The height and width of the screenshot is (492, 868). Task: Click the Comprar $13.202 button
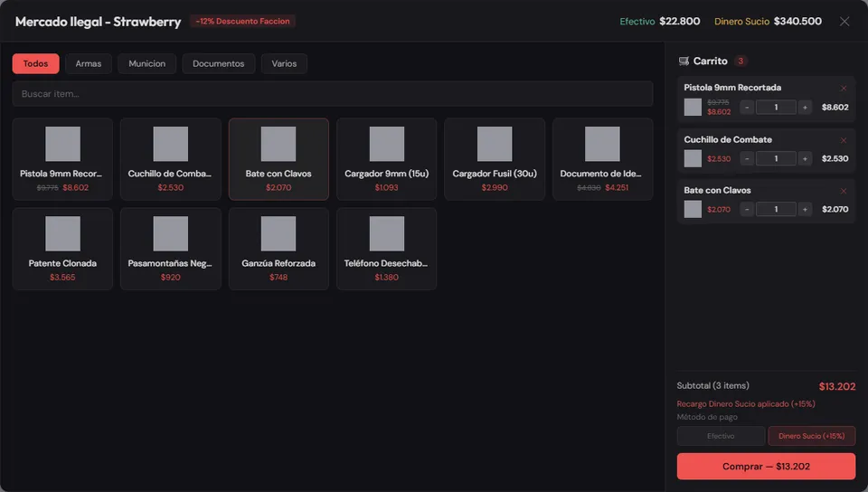766,467
